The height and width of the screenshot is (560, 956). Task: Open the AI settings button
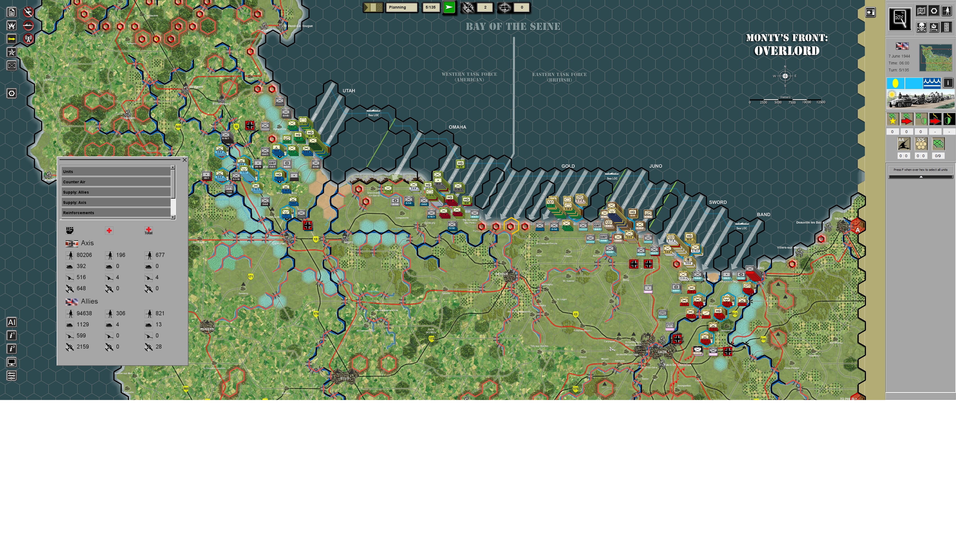11,322
